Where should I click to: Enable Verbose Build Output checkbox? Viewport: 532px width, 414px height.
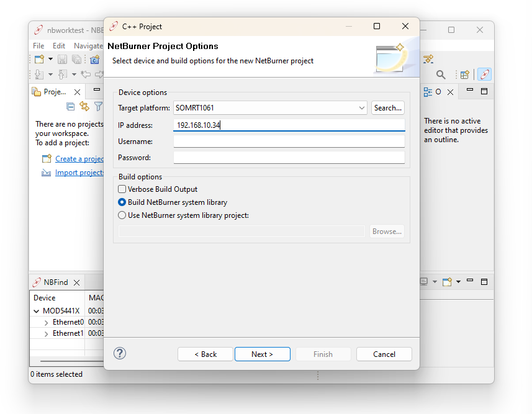click(122, 189)
